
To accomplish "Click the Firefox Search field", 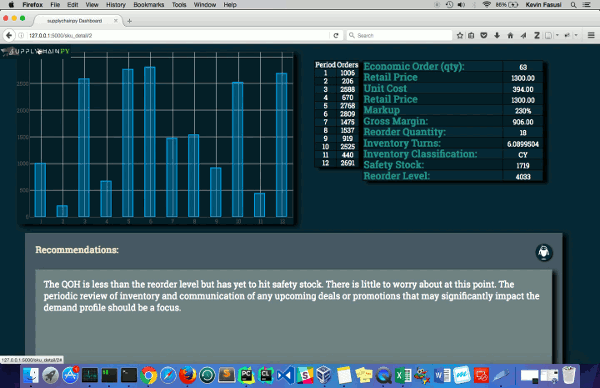I will coord(400,35).
